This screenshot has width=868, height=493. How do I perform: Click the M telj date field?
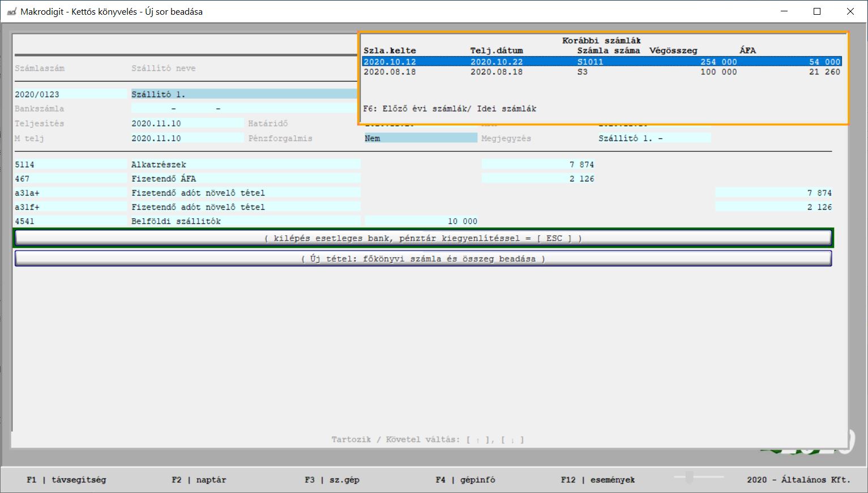click(187, 138)
